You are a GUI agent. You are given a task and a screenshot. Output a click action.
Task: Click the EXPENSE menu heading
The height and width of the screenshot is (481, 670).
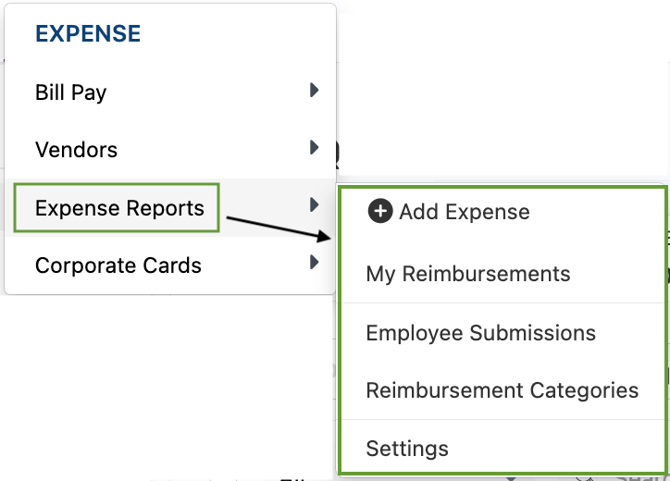(88, 34)
